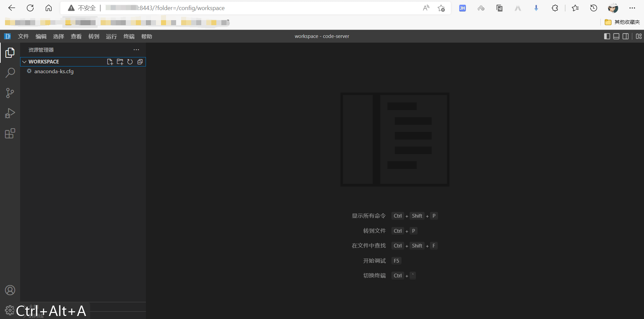The width and height of the screenshot is (644, 319).
Task: Click the New Folder icon in explorer
Action: pos(120,62)
